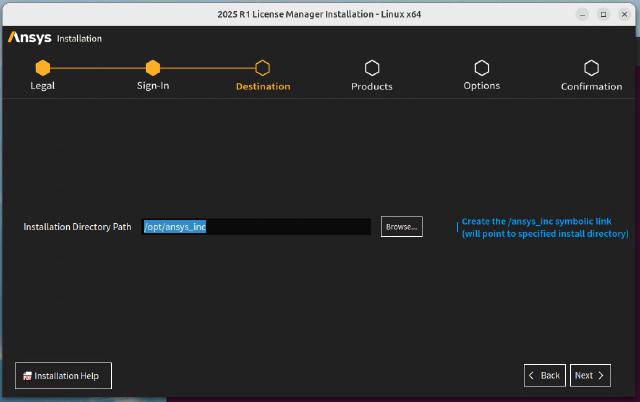640x402 pixels.
Task: Proceed with the Next button
Action: click(590, 375)
